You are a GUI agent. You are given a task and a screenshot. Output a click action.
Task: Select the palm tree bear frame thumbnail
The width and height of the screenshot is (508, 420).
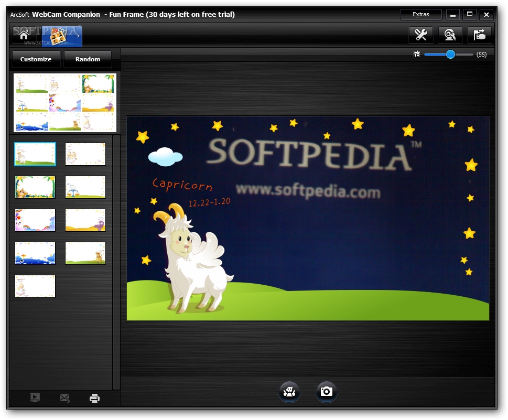point(35,187)
